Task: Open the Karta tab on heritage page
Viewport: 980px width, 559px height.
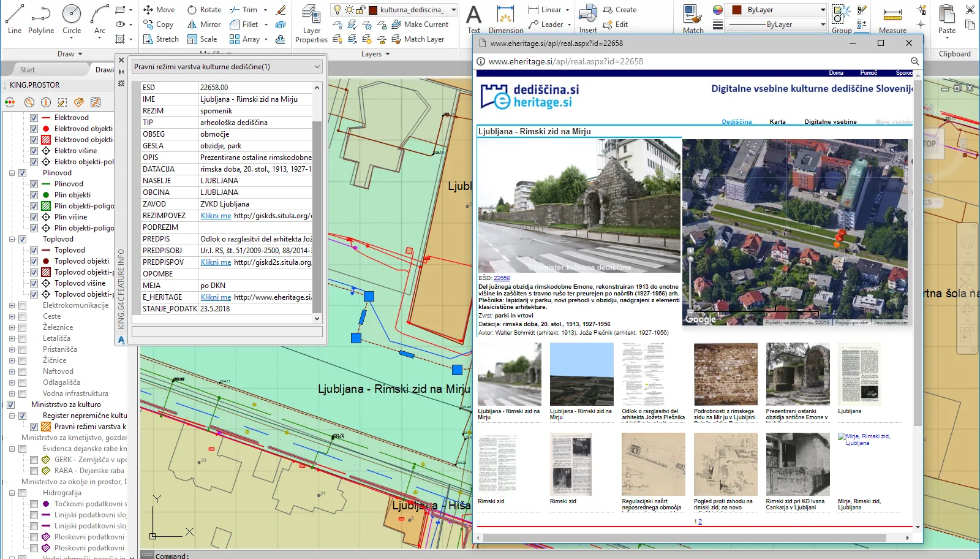Action: (777, 121)
